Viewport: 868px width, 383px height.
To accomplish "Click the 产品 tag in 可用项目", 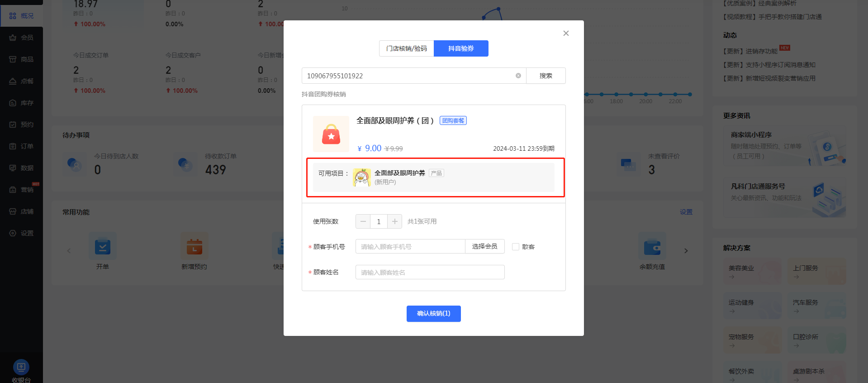I will [x=436, y=173].
